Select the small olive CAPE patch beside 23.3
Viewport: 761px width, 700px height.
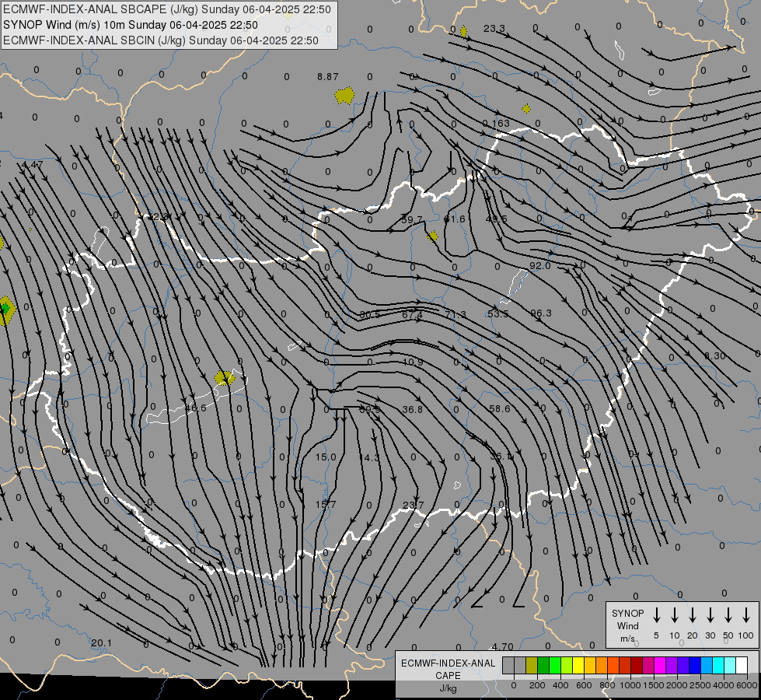pos(463,32)
